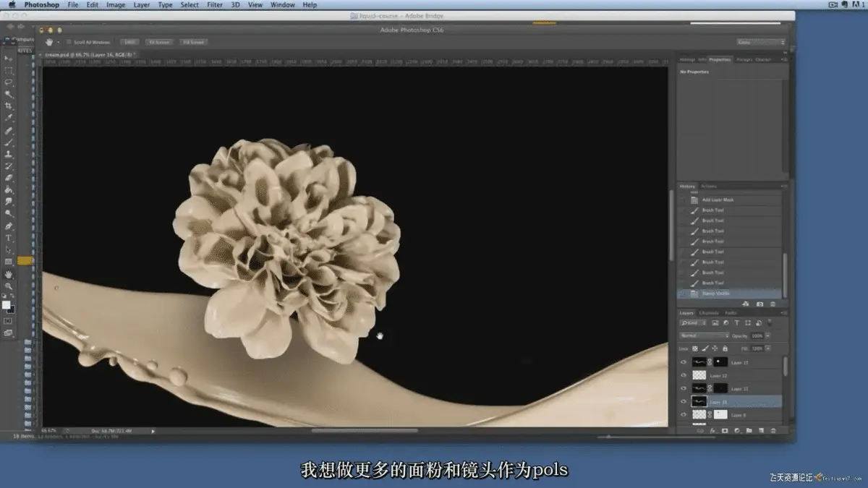Select the Type tool in toolbox
The height and width of the screenshot is (488, 868).
pos(9,238)
